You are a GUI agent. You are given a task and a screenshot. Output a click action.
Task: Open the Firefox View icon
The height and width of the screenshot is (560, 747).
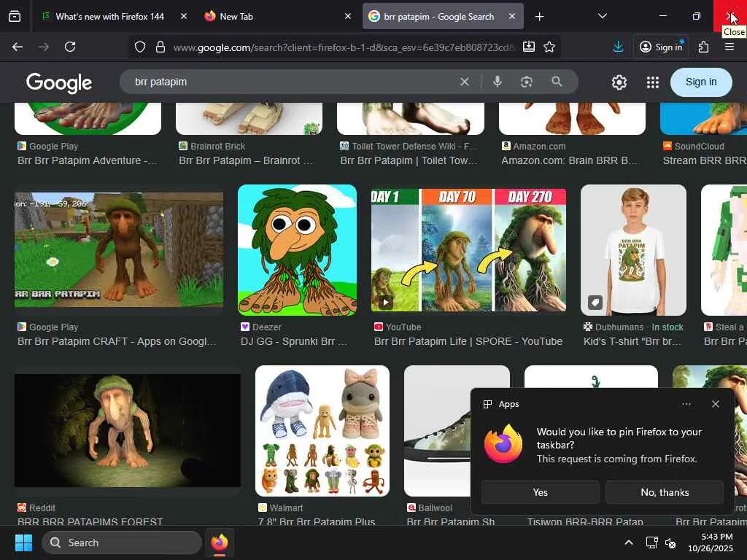point(15,17)
